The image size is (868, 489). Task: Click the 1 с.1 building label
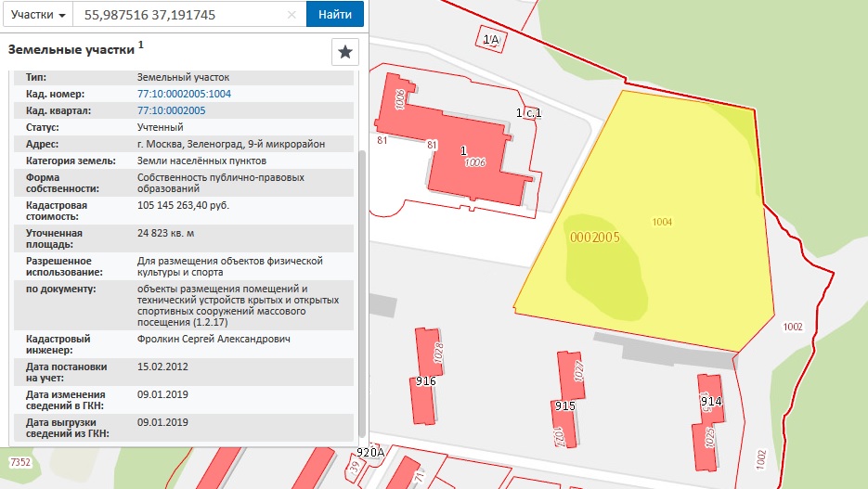point(528,112)
